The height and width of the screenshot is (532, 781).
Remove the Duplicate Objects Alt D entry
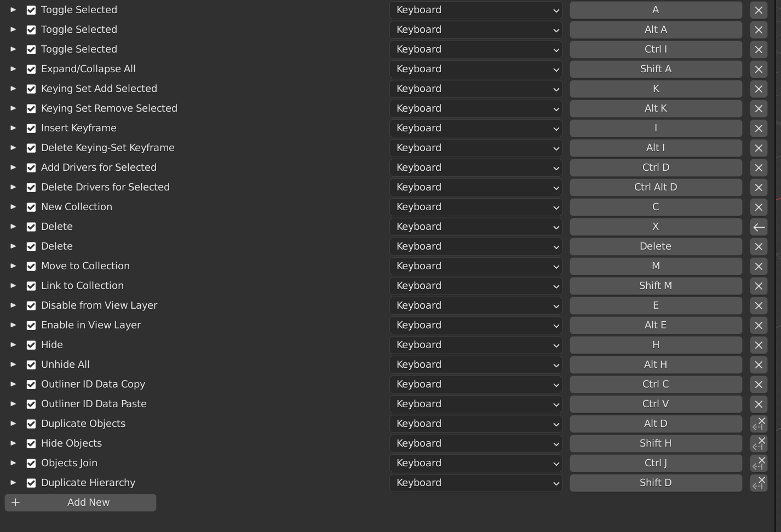[x=759, y=424]
